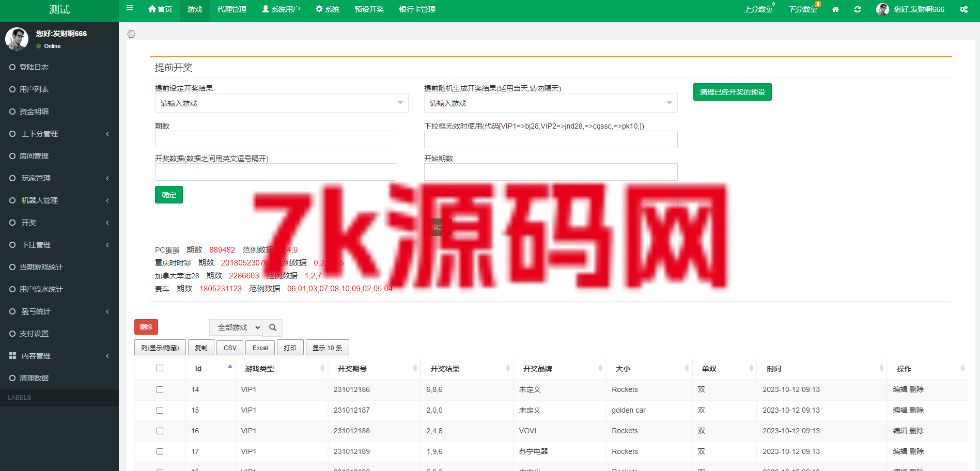Check the 下分数量 notification
Image resolution: width=980 pixels, height=471 pixels.
804,9
